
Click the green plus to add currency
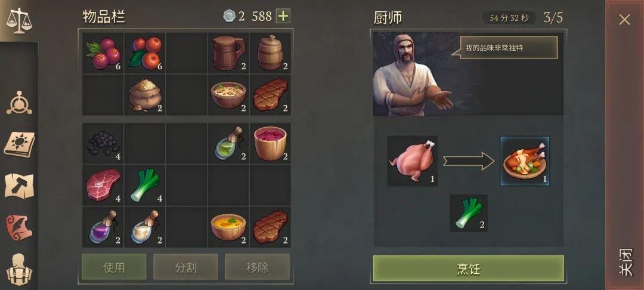tap(283, 16)
